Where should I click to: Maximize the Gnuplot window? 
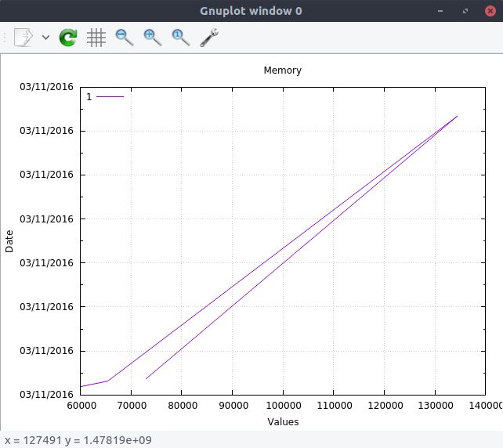tap(465, 11)
